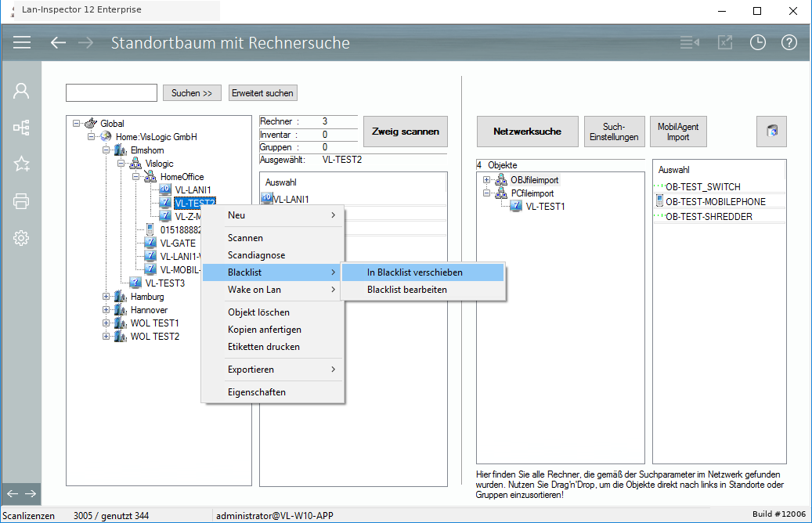Screen dimensions: 812x523
Task: Expand the WOL TEST1 node
Action: [x=106, y=323]
